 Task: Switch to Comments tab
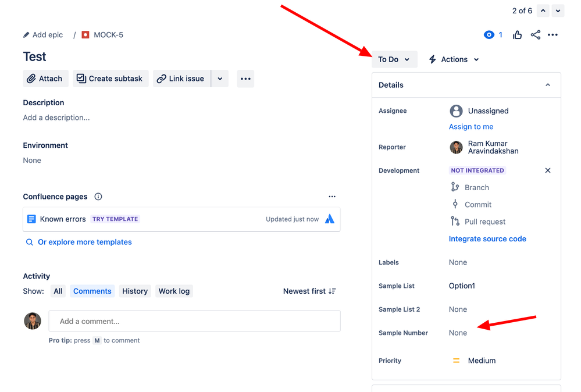point(92,291)
